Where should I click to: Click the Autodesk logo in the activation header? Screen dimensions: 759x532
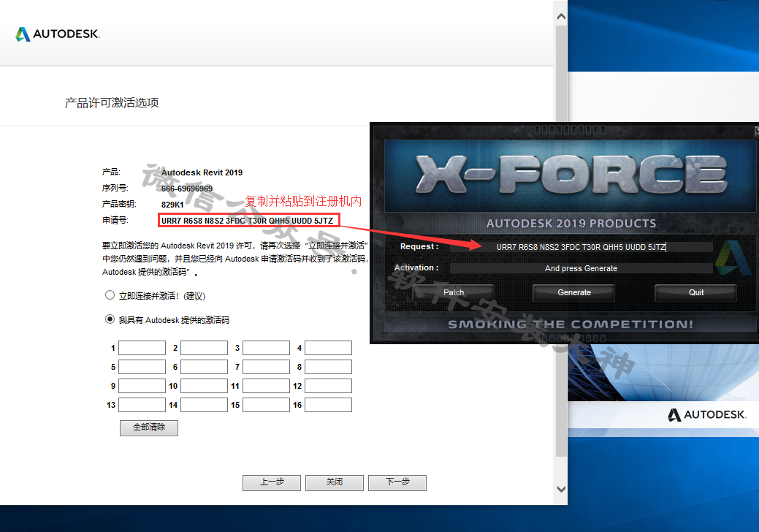58,34
